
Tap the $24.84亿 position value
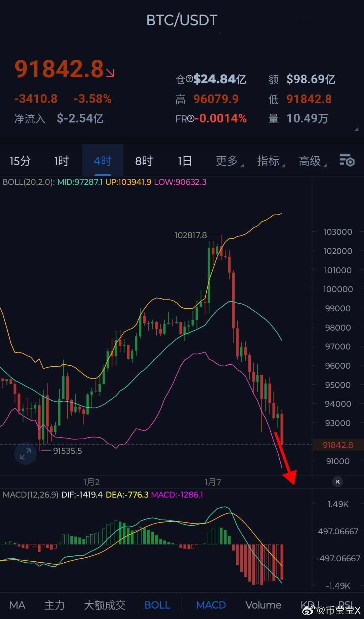220,79
